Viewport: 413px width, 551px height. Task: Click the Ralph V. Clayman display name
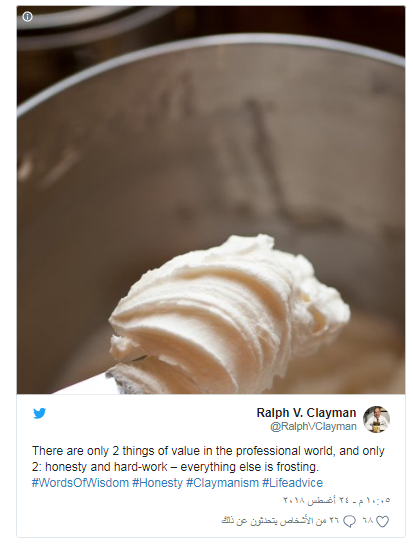coord(306,413)
